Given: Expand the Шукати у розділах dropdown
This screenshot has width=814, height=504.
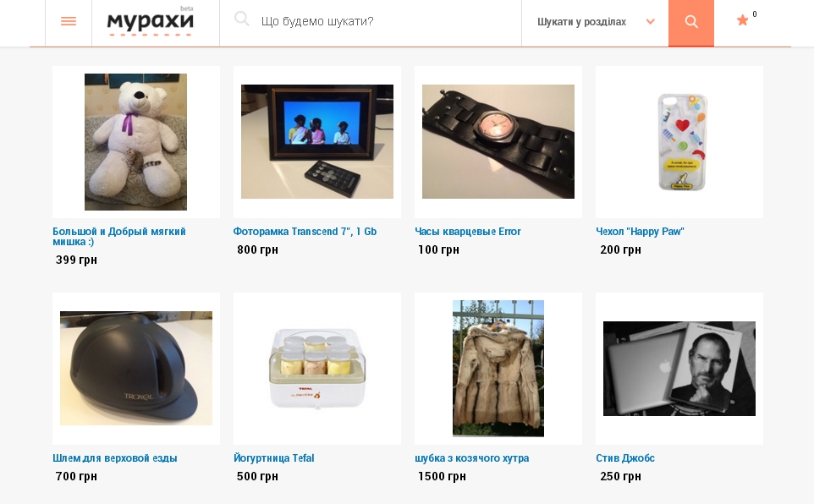Looking at the screenshot, I should coord(595,22).
